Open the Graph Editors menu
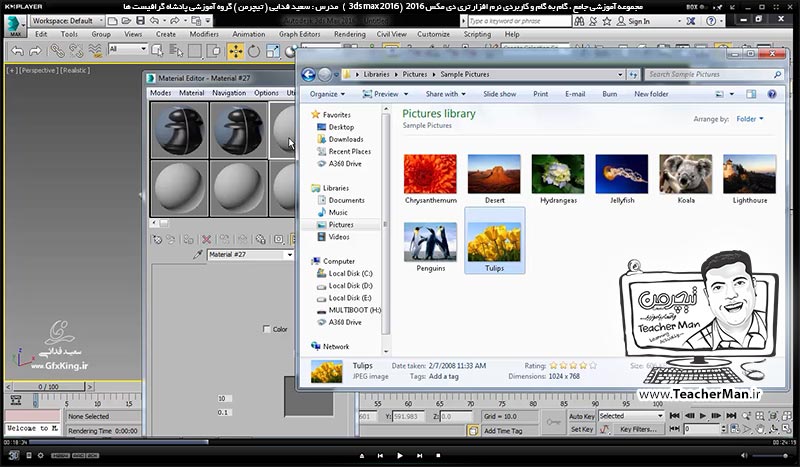This screenshot has height=467, width=800. point(299,34)
